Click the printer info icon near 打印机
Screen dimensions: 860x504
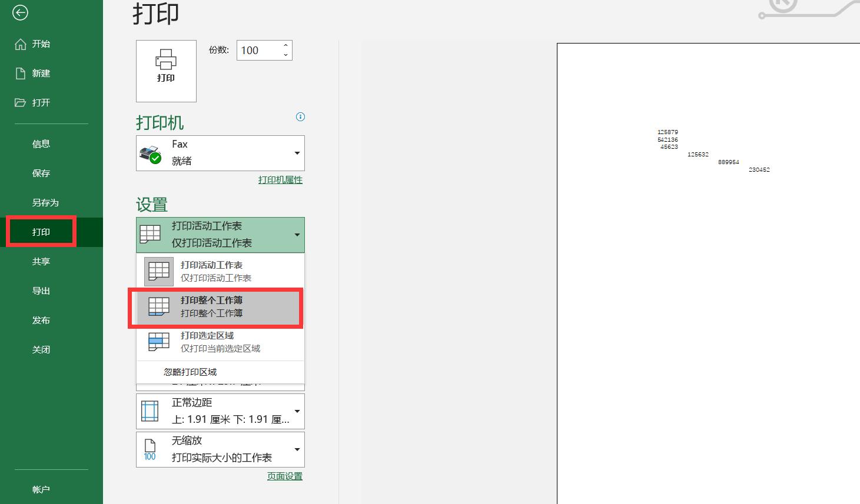coord(300,117)
